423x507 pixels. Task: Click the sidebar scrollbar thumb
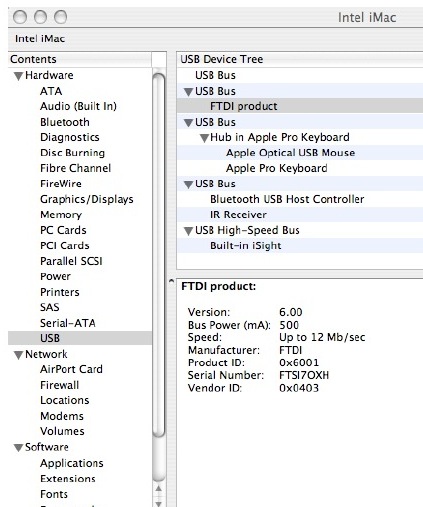(159, 255)
